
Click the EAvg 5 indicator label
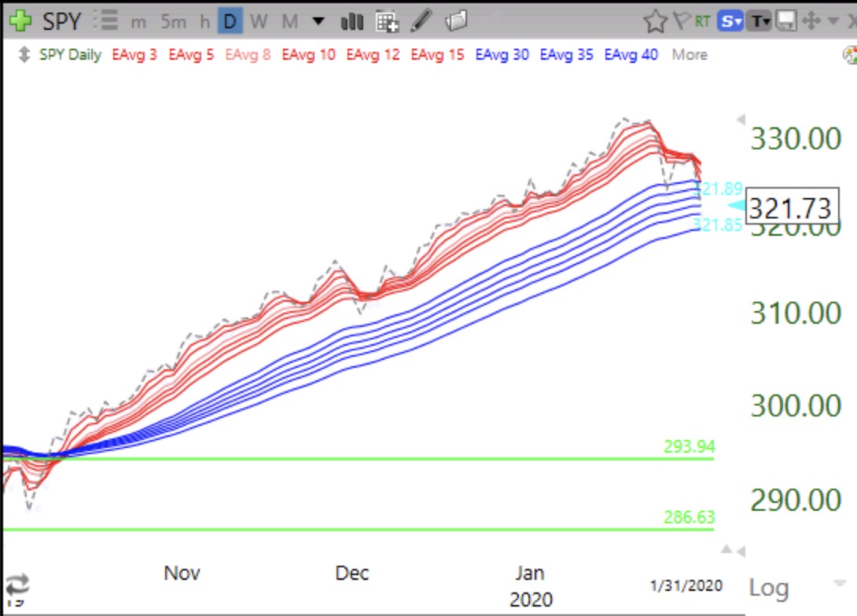(x=191, y=55)
